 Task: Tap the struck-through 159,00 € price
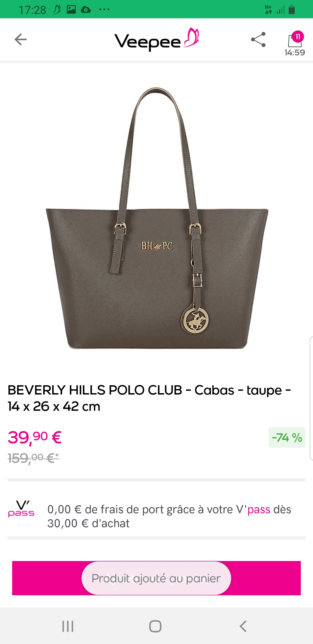(x=33, y=458)
